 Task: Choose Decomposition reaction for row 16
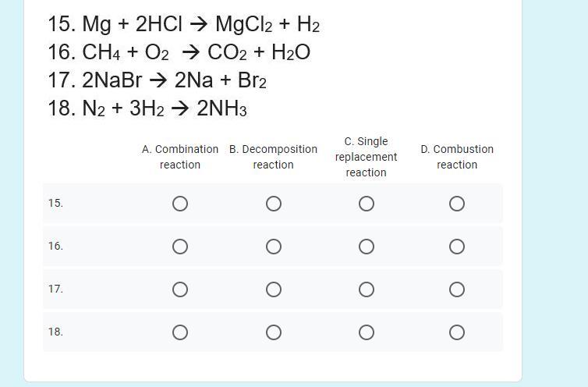pyautogui.click(x=274, y=247)
